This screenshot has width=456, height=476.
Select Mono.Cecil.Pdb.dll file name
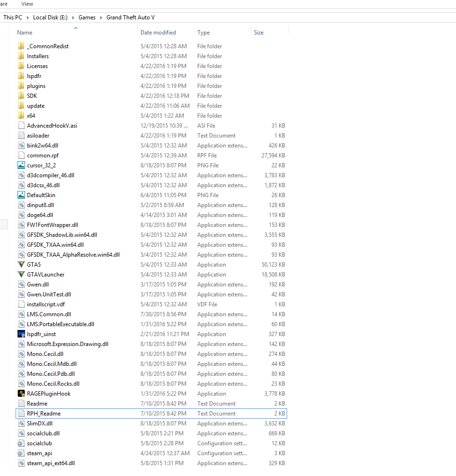[x=51, y=374]
